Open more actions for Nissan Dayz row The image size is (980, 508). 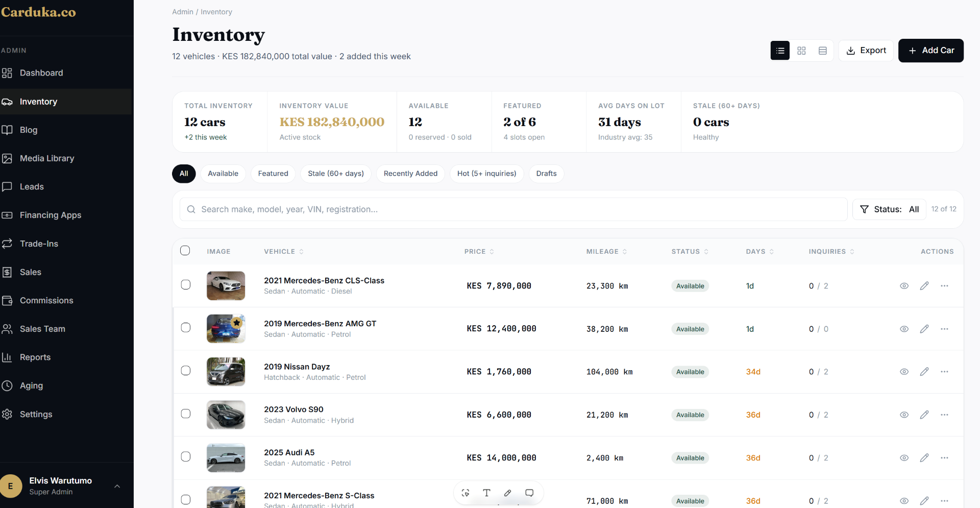click(944, 372)
